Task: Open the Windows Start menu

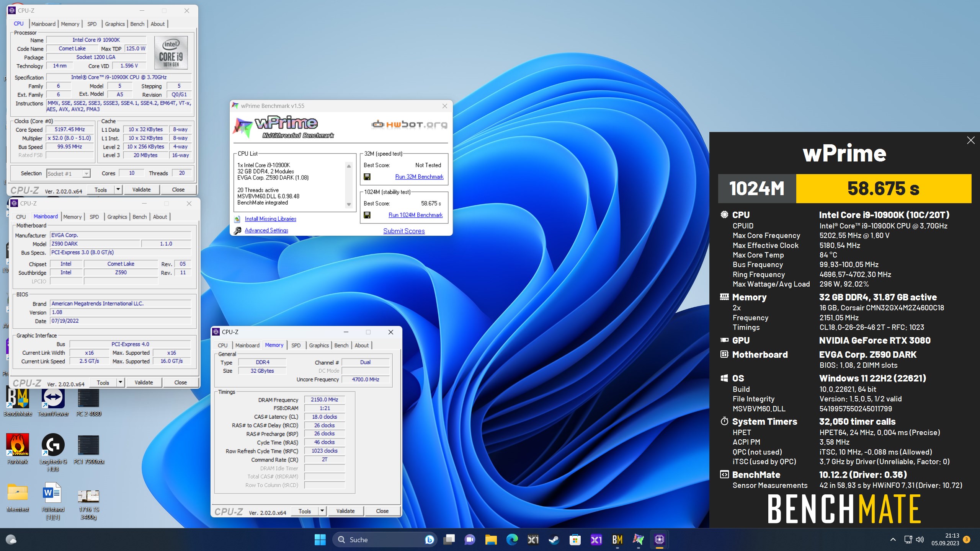Action: (320, 540)
